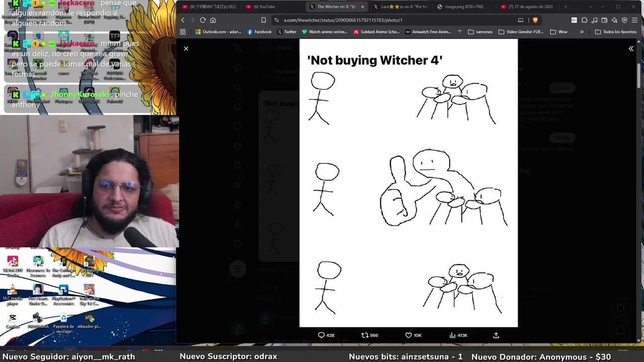Click the browser forward arrow
Image resolution: width=644 pixels, height=362 pixels.
coord(192,20)
